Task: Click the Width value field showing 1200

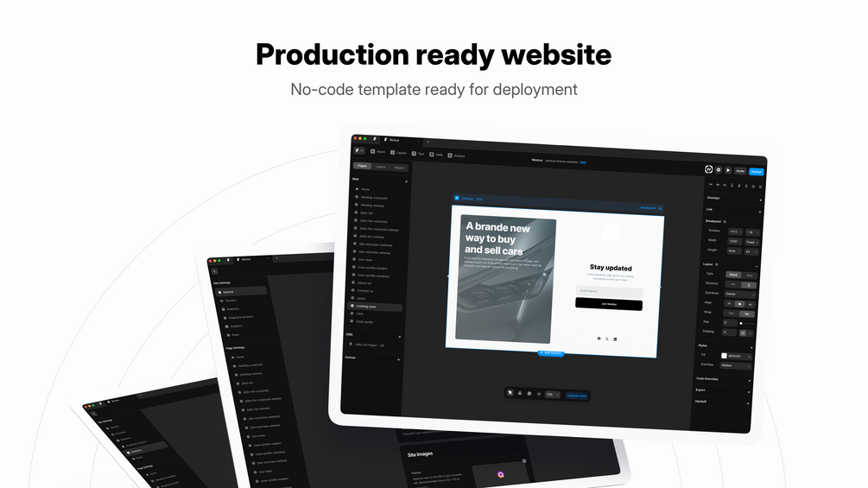Action: [735, 241]
